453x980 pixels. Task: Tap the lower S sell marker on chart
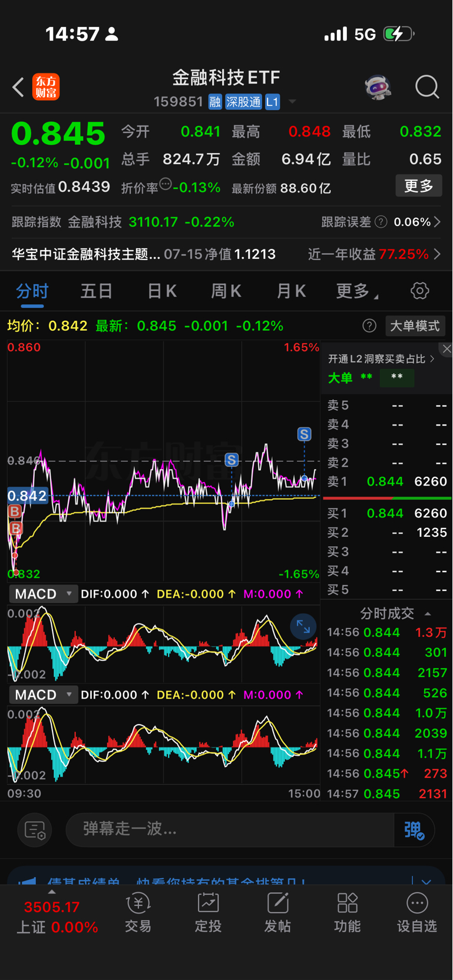[232, 460]
